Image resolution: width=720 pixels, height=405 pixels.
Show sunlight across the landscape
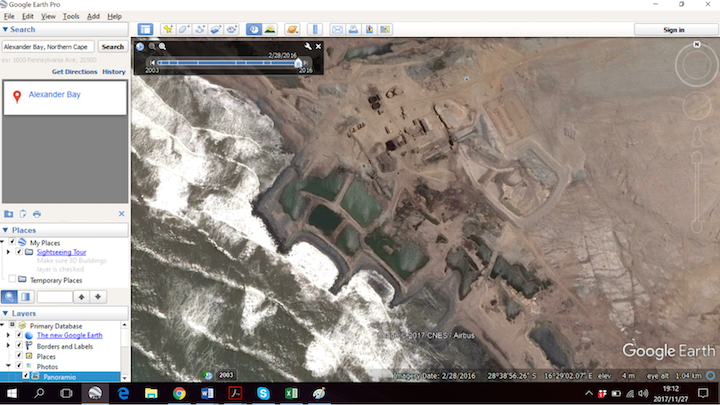270,29
